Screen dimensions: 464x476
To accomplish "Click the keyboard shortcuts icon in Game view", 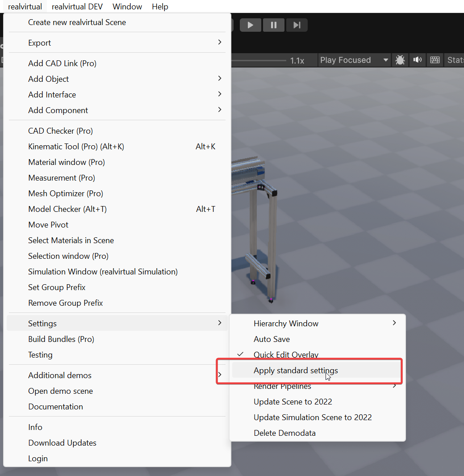I will coord(435,60).
